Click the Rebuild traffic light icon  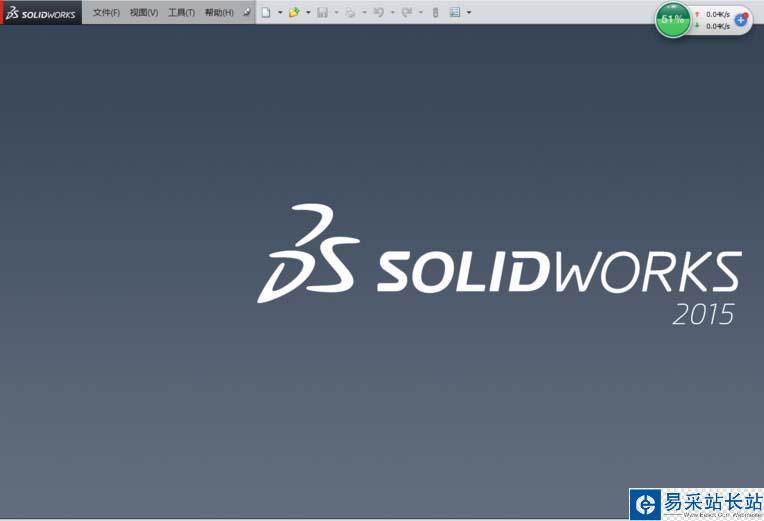436,13
